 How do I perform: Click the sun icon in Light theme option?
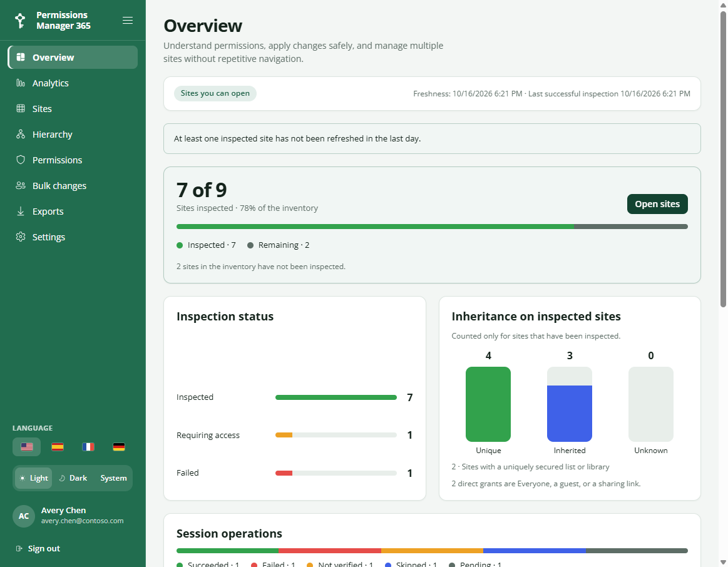23,478
